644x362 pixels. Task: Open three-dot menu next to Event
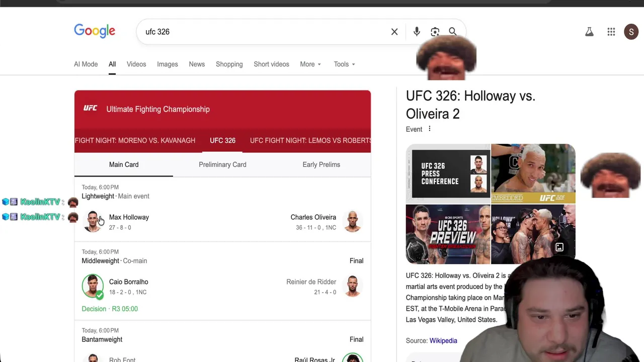click(429, 129)
